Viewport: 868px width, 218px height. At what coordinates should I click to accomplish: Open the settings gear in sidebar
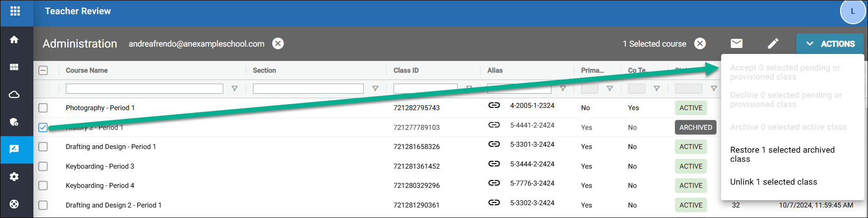[14, 177]
